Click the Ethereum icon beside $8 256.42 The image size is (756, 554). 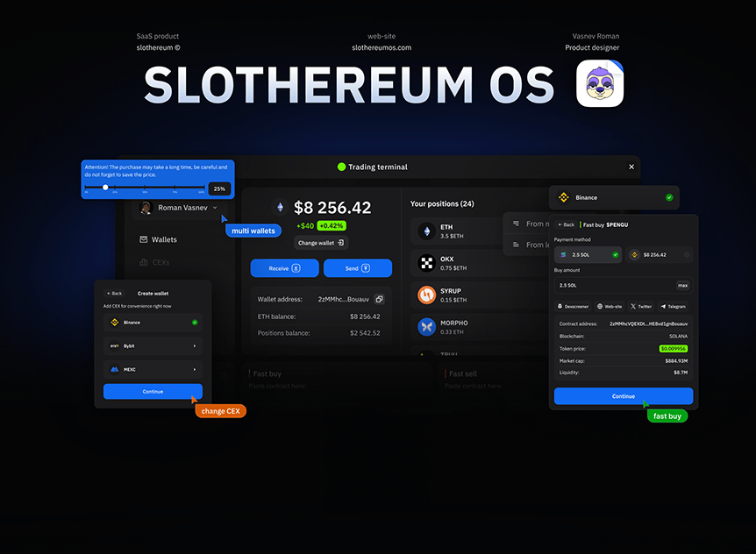click(280, 208)
